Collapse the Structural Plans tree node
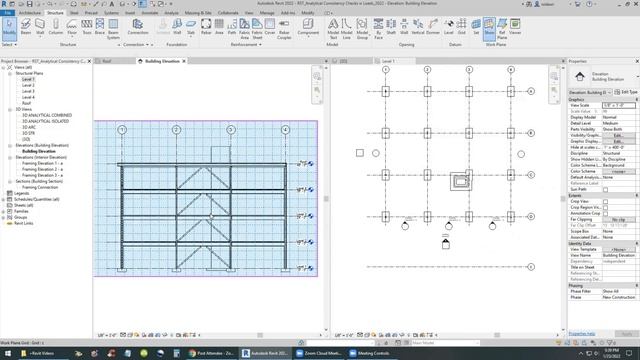Viewport: 640px width, 360px height. click(x=10, y=73)
